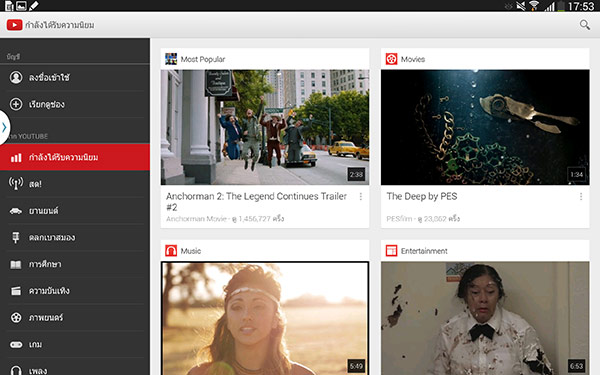Tap the clapperboard entertainment icon
This screenshot has width=600, height=375.
(x=16, y=291)
